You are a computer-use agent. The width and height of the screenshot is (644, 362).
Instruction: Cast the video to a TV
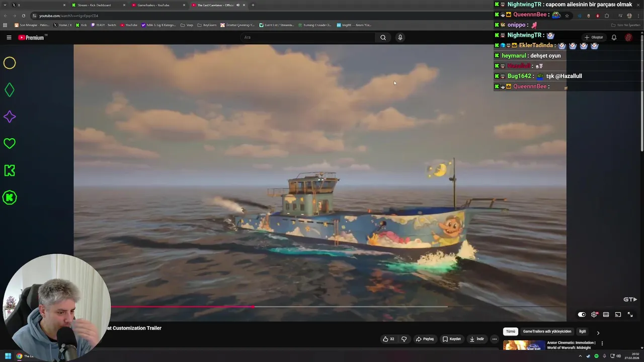618,314
